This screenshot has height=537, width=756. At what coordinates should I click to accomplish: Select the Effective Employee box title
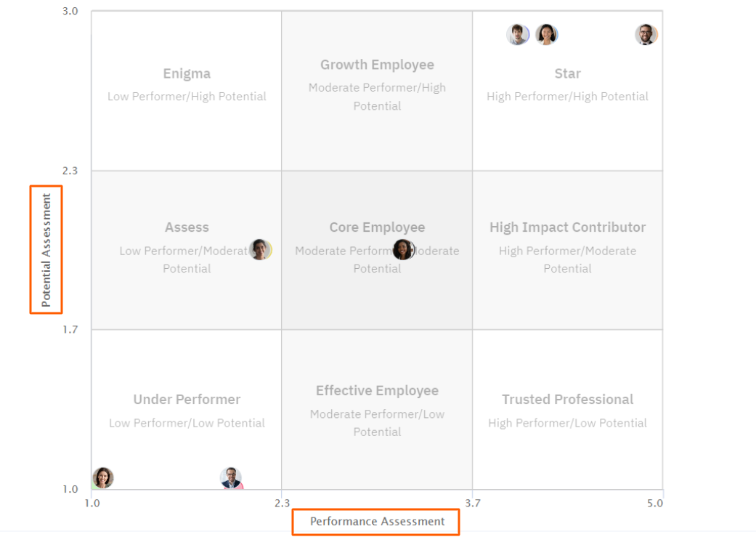(377, 391)
